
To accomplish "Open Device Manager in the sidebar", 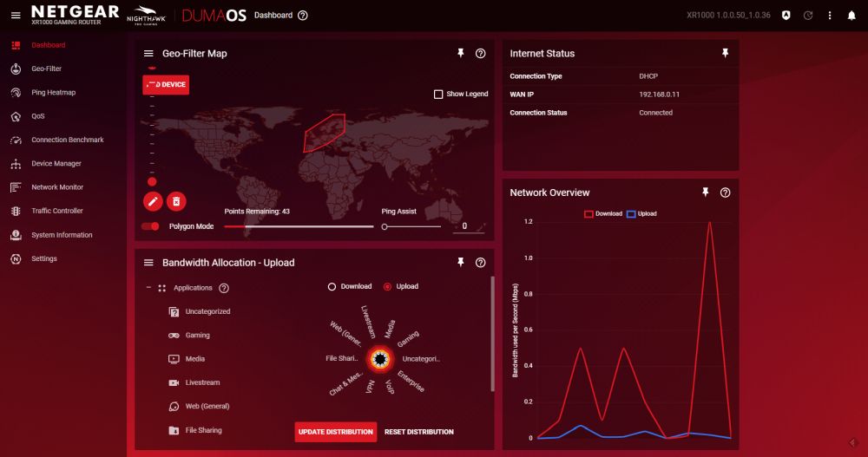I will tap(56, 164).
